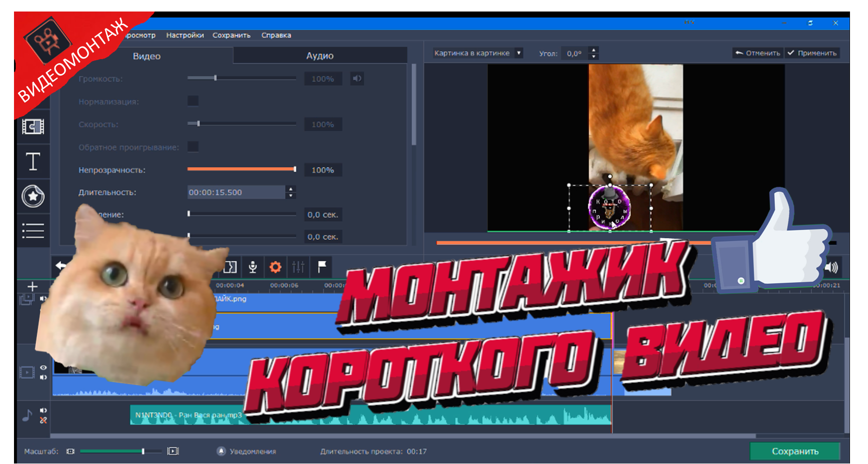Open the Stickers panel in the sidebar

pyautogui.click(x=33, y=197)
